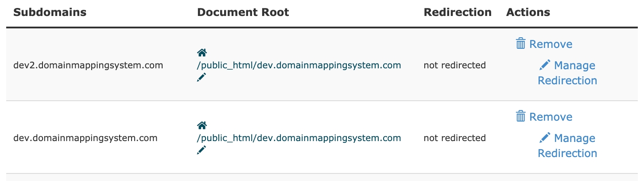Click the Manage Redirection pencil icon for dev.domainmappingsystem.com
This screenshot has height=181, width=644.
click(x=545, y=138)
